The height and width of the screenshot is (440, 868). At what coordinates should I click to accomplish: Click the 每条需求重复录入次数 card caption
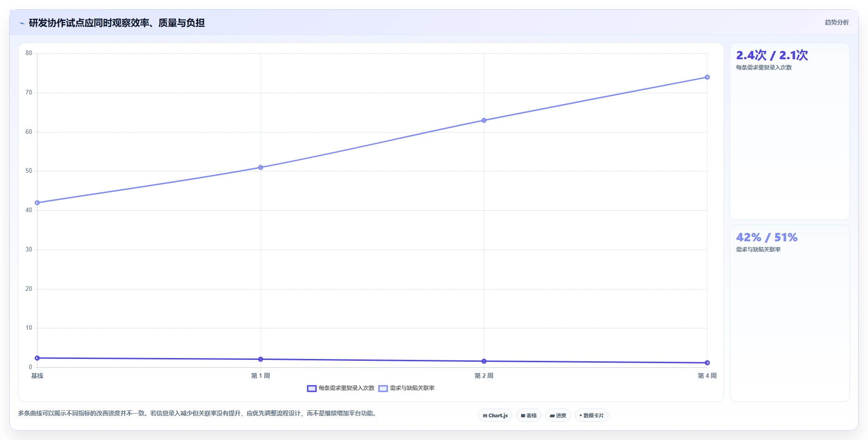coord(764,68)
